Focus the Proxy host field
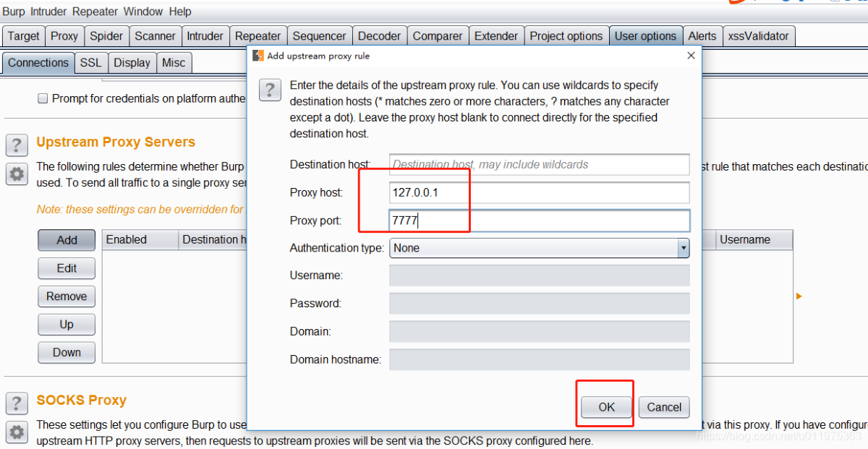The image size is (868, 449). [540, 192]
